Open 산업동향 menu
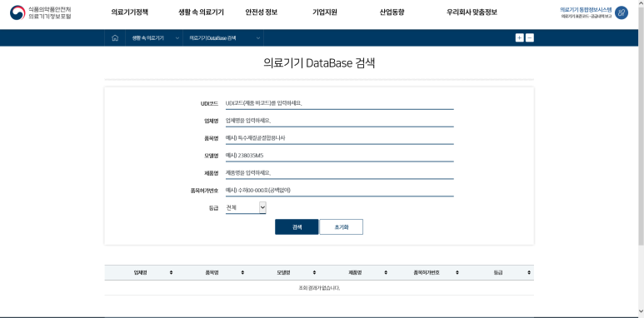This screenshot has height=318, width=644. (392, 12)
